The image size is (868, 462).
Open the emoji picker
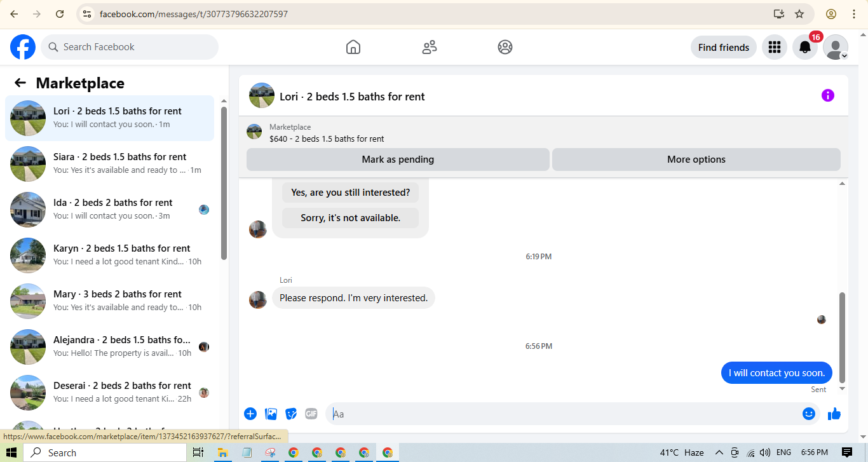coord(808,414)
